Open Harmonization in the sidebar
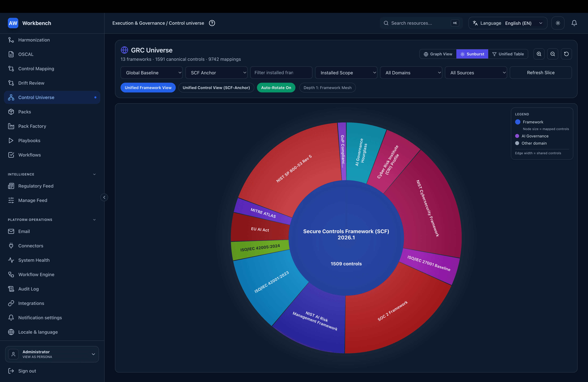 tap(52, 40)
